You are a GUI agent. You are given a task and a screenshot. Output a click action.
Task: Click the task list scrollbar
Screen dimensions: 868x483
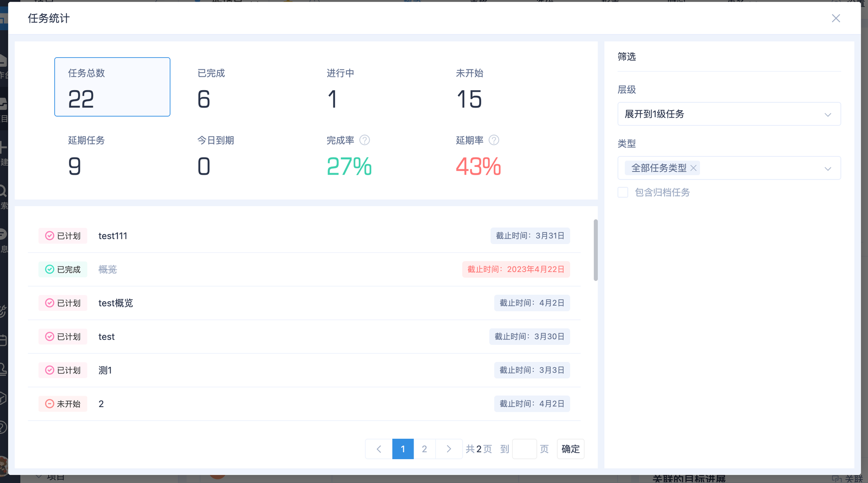point(595,250)
